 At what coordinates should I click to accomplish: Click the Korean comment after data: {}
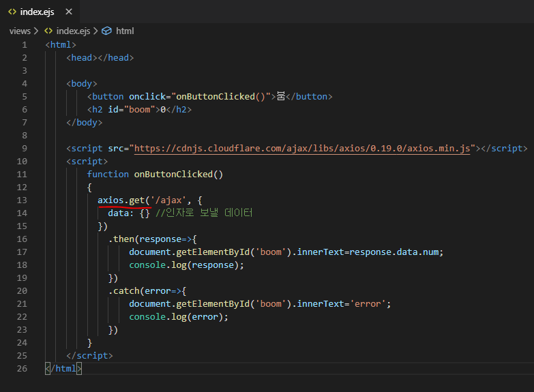tap(204, 213)
